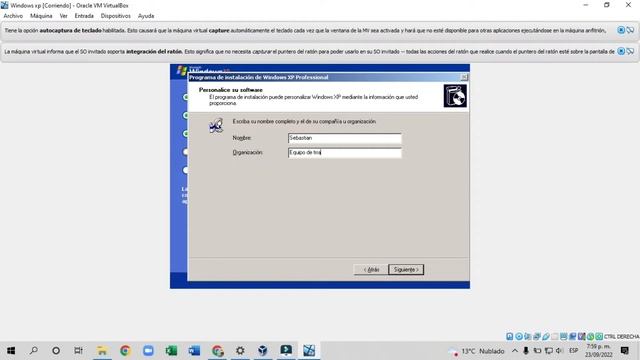Select the running Windows XP VM taskbar icon
640x360 pixels.
coord(309,351)
